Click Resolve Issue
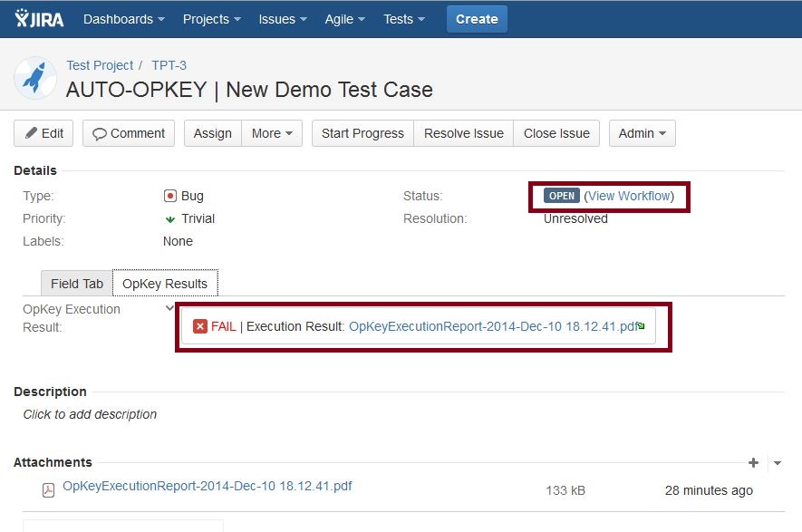 coord(463,133)
